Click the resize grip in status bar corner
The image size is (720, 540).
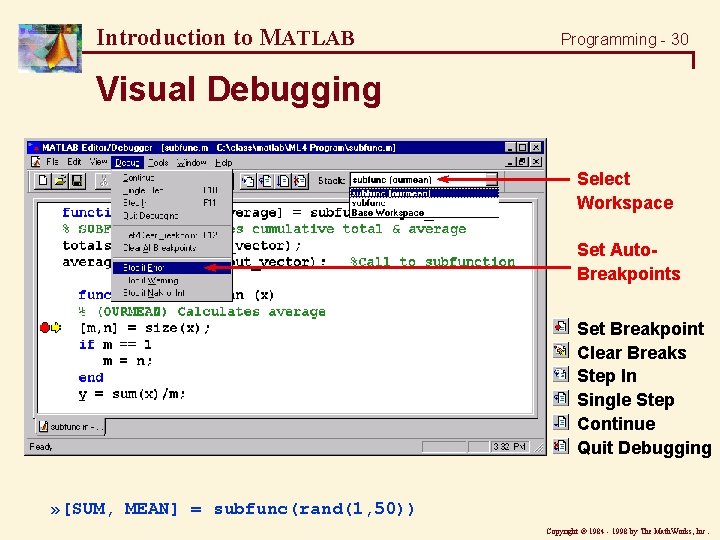[540, 448]
